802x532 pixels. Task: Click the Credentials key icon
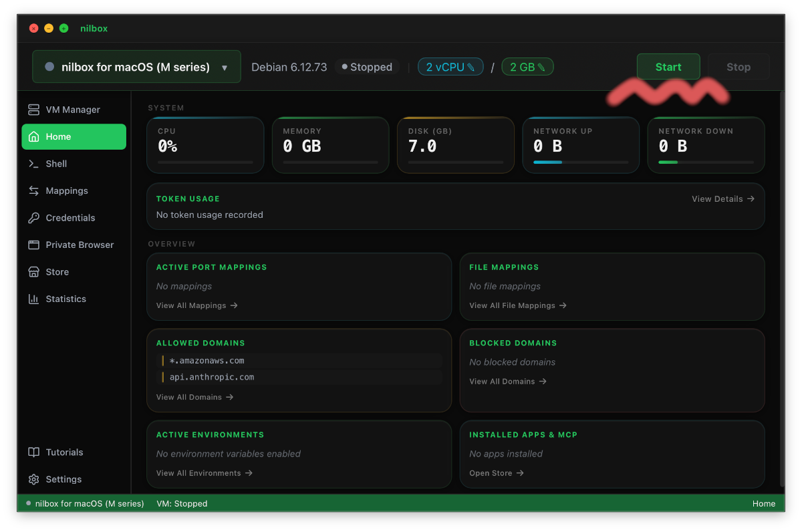pyautogui.click(x=33, y=218)
